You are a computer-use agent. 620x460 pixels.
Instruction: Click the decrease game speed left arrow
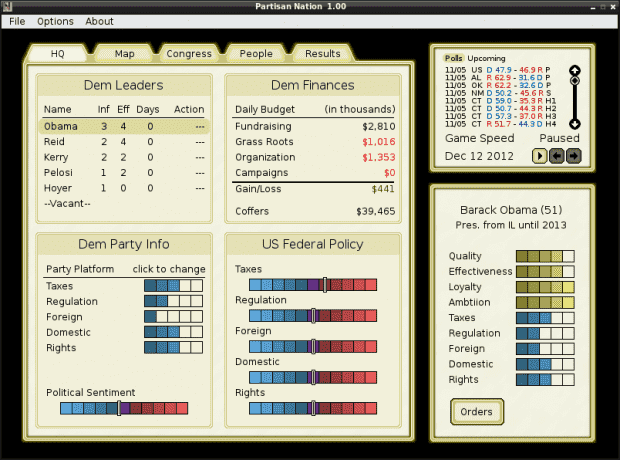coord(558,155)
